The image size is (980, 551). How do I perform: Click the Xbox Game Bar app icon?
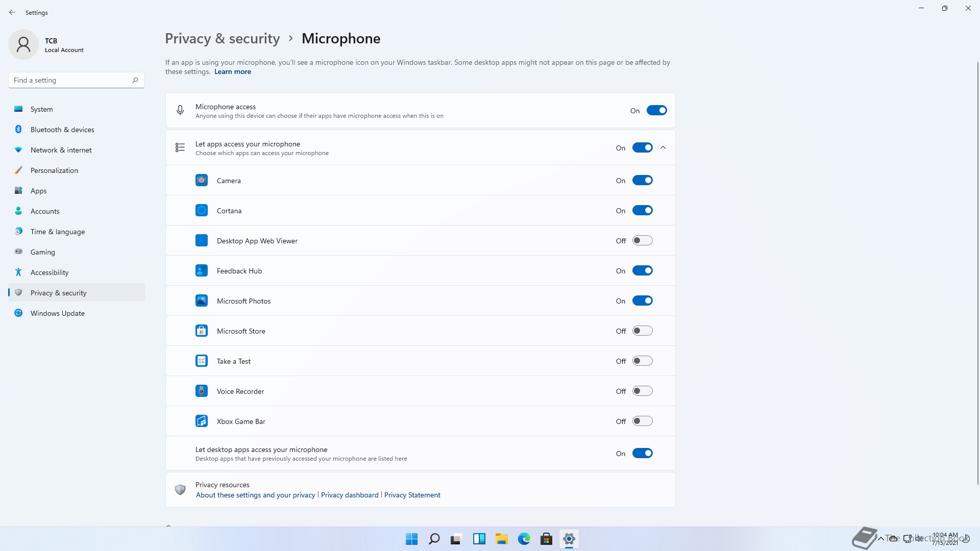202,421
